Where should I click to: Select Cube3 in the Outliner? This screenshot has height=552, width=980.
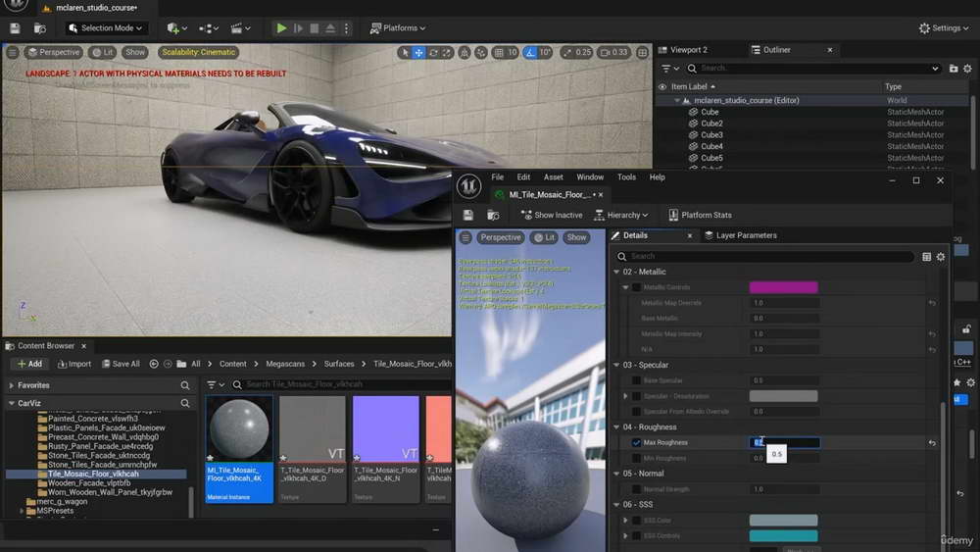pyautogui.click(x=711, y=135)
